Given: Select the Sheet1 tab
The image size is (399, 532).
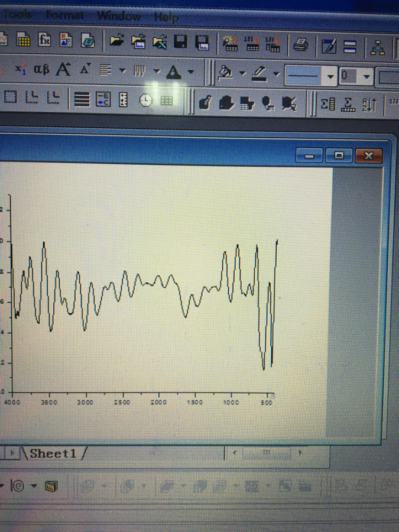Looking at the screenshot, I should point(53,453).
